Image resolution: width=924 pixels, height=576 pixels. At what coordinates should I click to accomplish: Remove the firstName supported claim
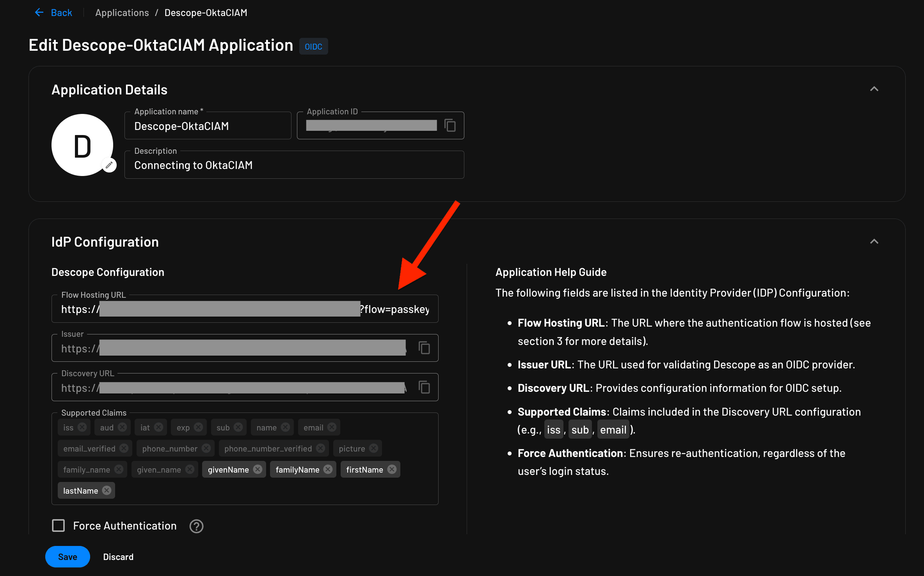coord(391,469)
